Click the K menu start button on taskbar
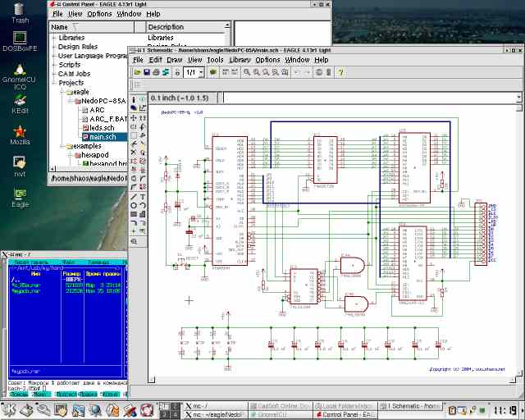 [x=8, y=410]
